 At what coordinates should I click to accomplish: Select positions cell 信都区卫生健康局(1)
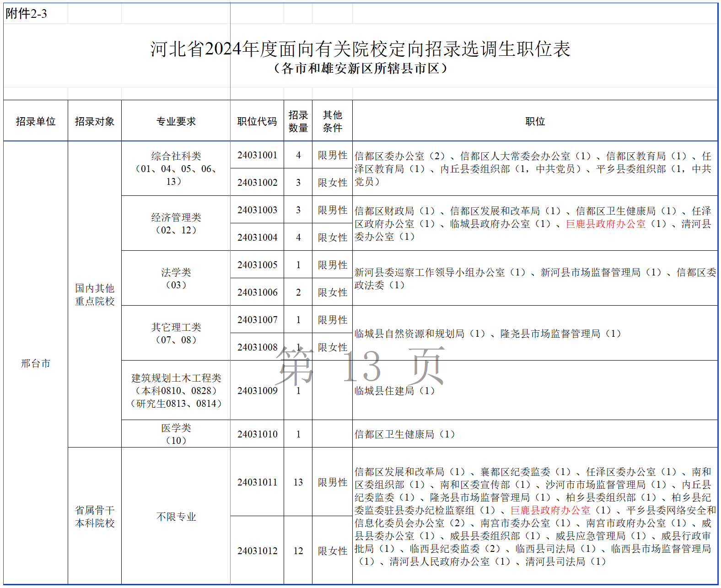pos(535,434)
